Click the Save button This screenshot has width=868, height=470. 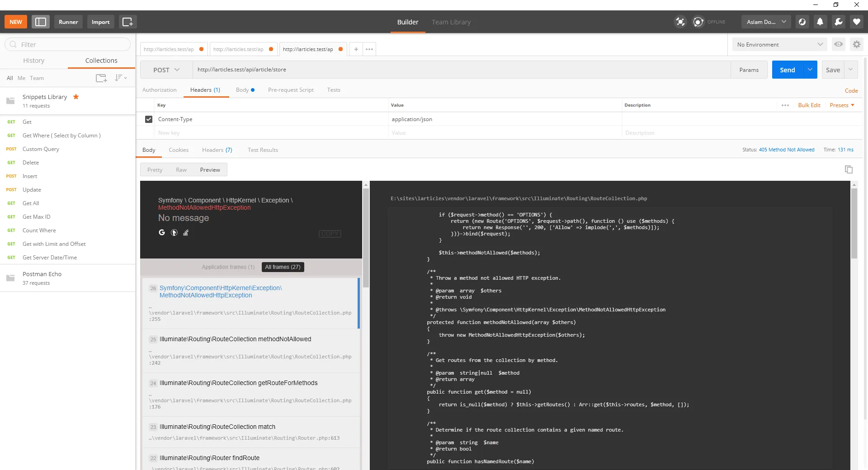pos(833,70)
